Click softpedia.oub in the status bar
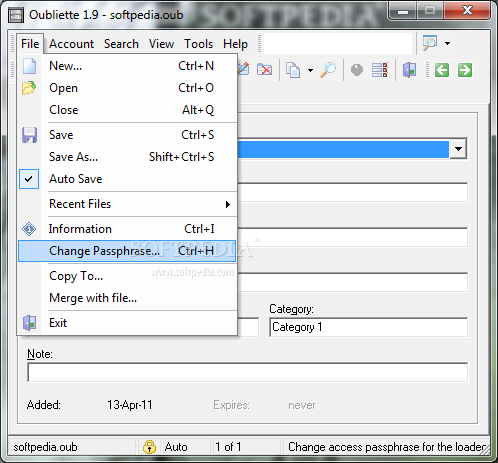This screenshot has height=463, width=498. click(x=46, y=447)
